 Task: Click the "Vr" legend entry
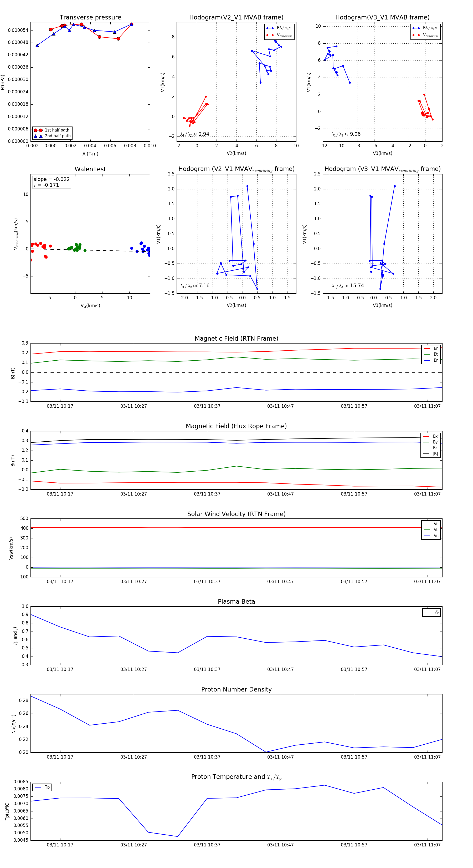pos(431,524)
